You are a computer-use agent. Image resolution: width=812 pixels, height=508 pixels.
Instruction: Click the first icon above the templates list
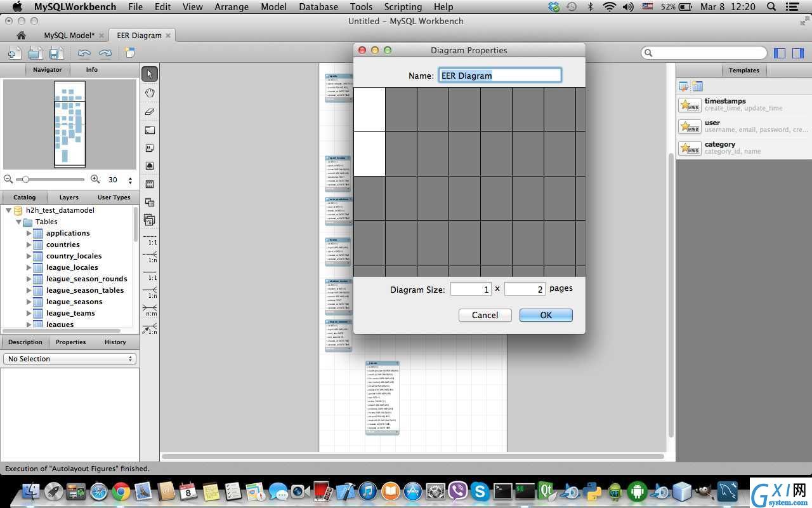[x=683, y=86]
